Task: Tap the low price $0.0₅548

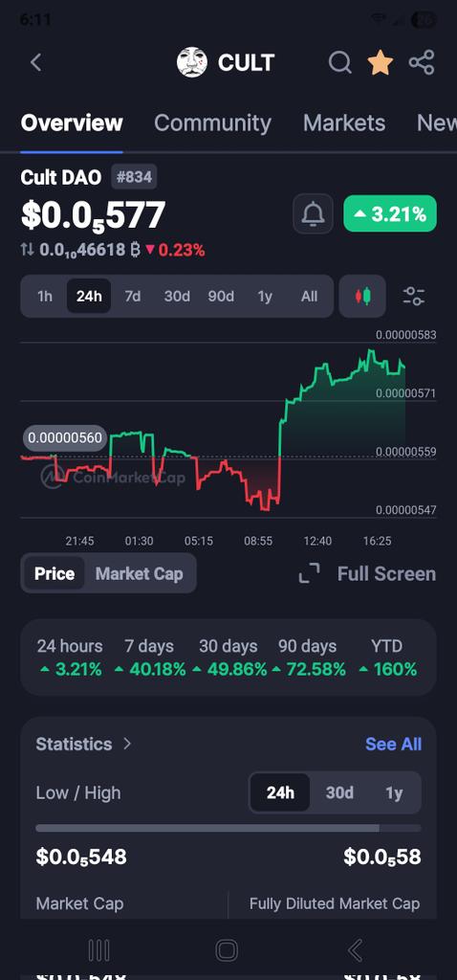Action: click(x=81, y=857)
